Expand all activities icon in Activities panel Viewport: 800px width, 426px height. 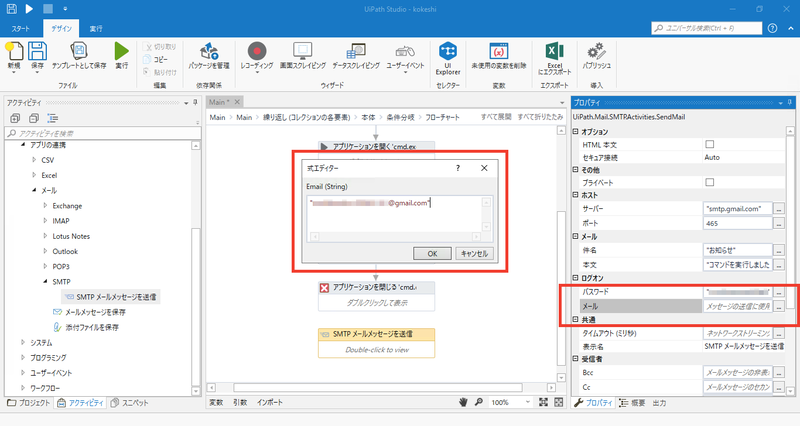15,118
